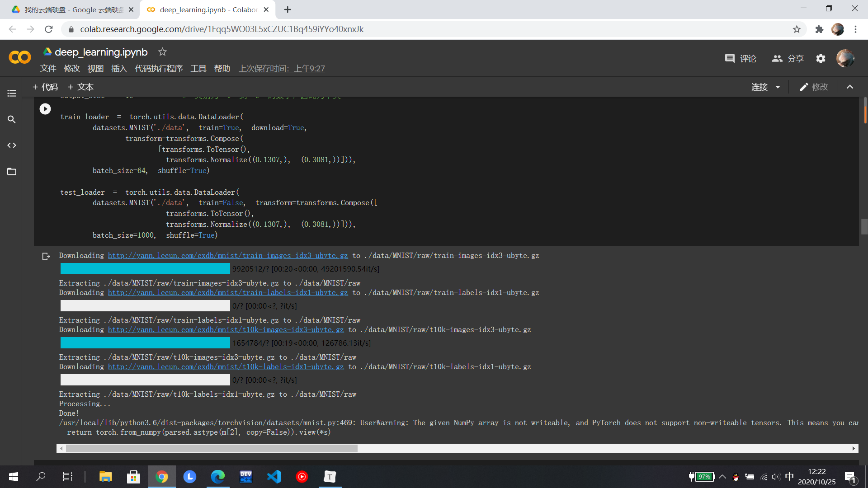Open the 代码执行程序 runtime menu
The height and width of the screenshot is (488, 868).
point(159,69)
